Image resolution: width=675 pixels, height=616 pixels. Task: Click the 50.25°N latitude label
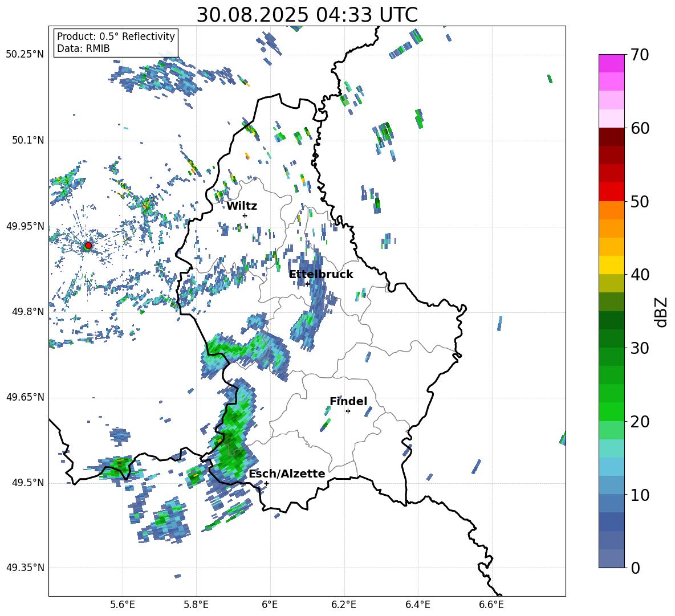point(25,55)
